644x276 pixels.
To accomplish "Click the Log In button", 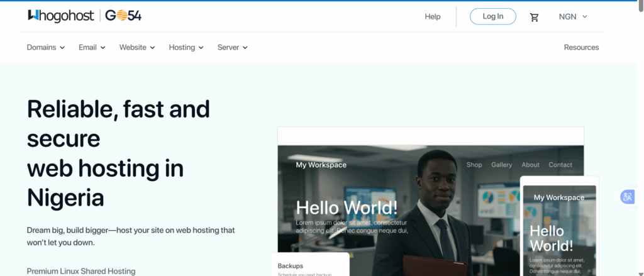I will 493,16.
